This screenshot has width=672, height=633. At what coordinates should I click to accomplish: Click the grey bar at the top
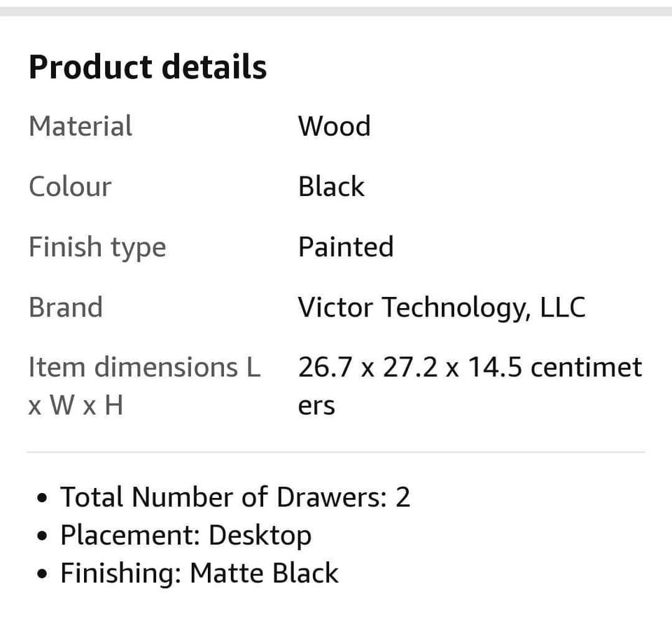coord(336,11)
